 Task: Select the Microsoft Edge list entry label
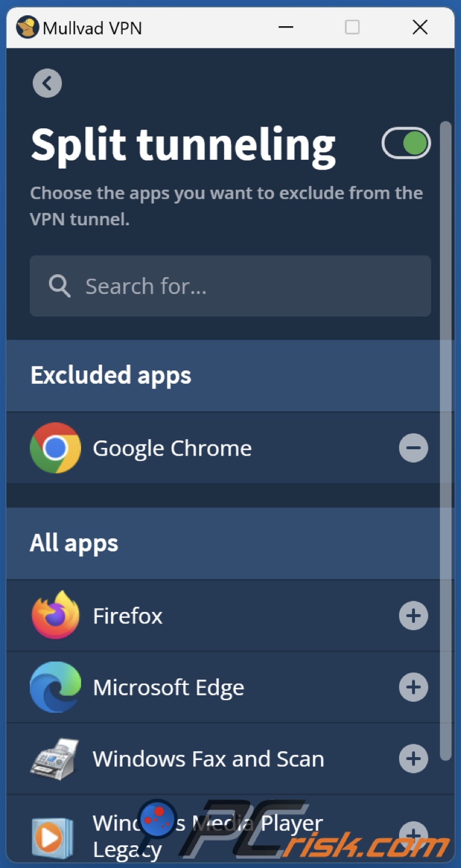pos(168,688)
